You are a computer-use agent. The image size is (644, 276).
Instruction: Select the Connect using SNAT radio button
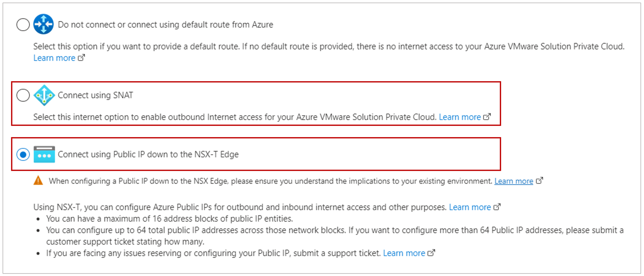tap(23, 95)
